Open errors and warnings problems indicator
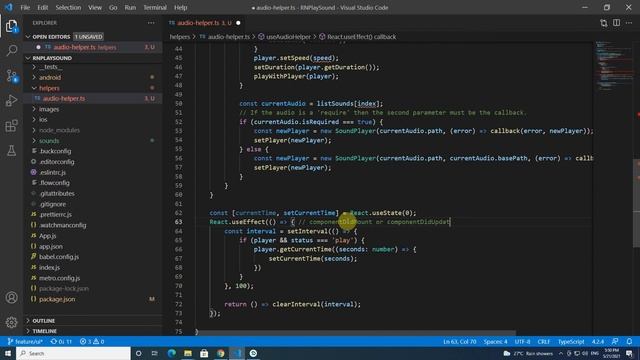 [92, 342]
